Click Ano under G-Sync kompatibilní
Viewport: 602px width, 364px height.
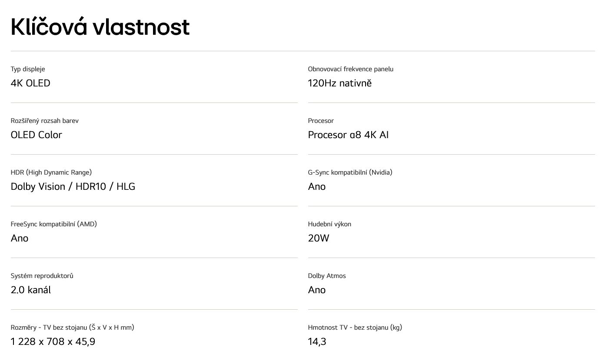pyautogui.click(x=316, y=186)
